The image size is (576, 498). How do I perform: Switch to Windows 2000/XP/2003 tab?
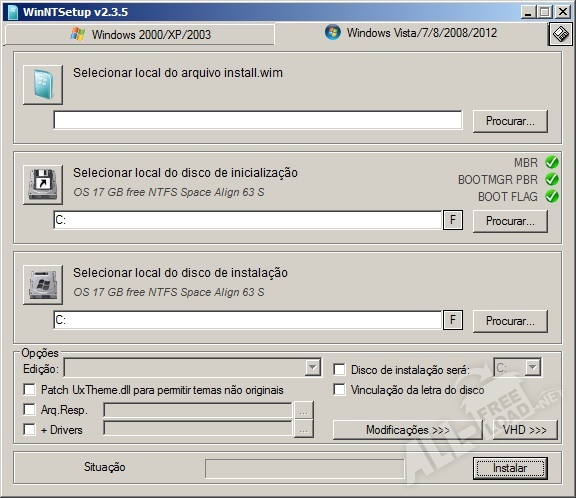(140, 35)
